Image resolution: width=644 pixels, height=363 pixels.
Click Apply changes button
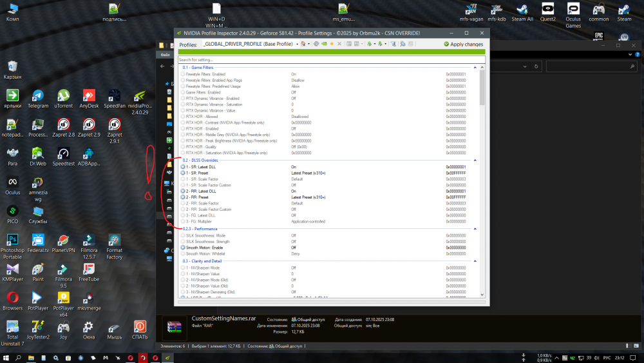coord(463,44)
